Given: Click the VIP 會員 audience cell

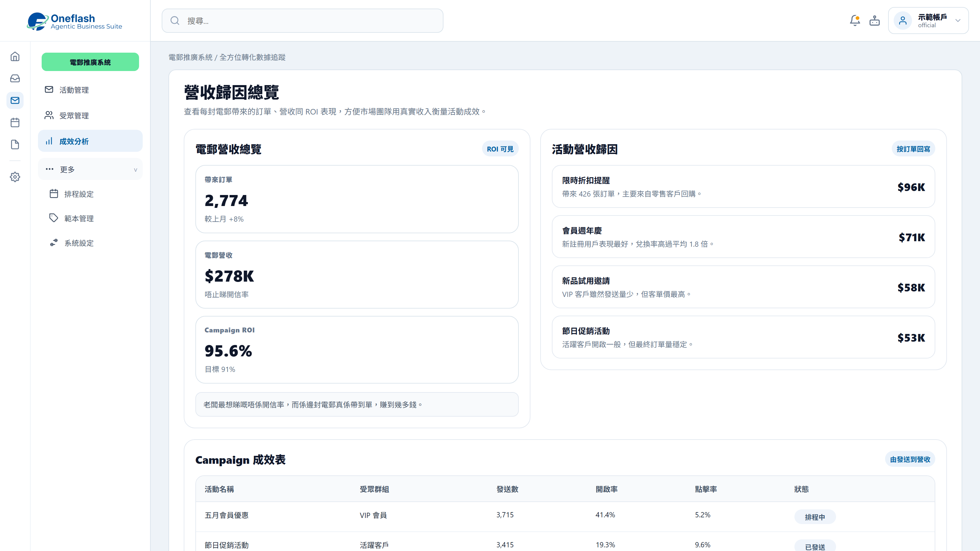Looking at the screenshot, I should (x=373, y=515).
